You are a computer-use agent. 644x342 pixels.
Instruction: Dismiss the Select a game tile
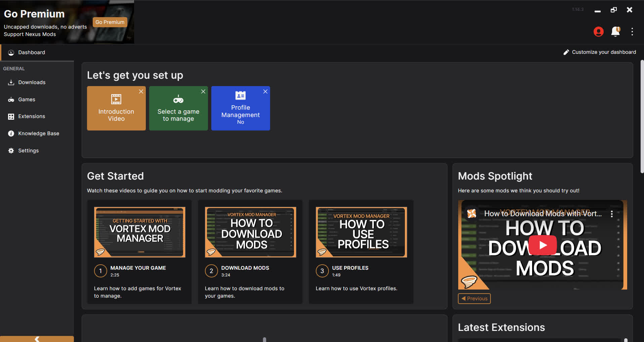coord(203,91)
